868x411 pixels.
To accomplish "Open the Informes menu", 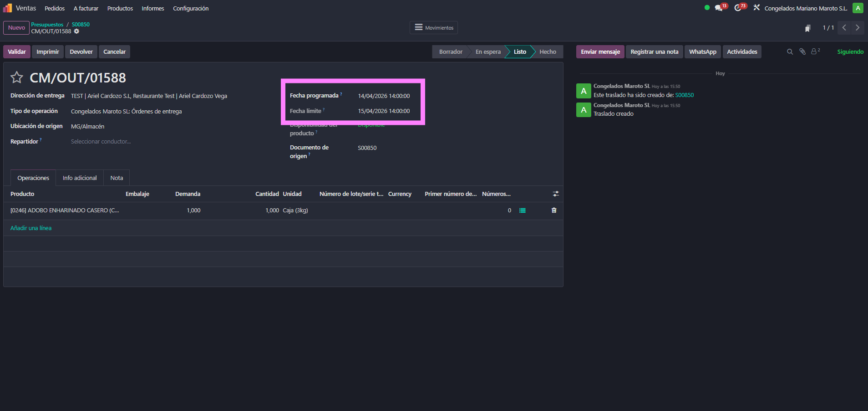I will 152,9.
